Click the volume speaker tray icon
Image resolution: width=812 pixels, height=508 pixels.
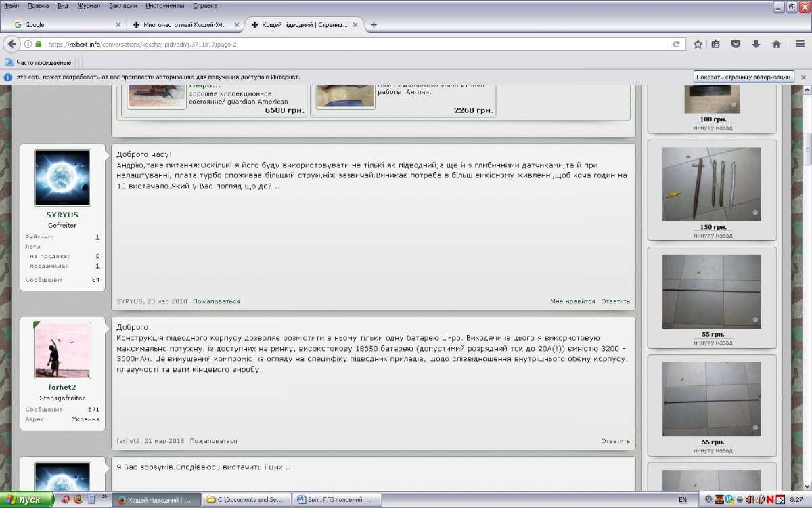point(750,500)
